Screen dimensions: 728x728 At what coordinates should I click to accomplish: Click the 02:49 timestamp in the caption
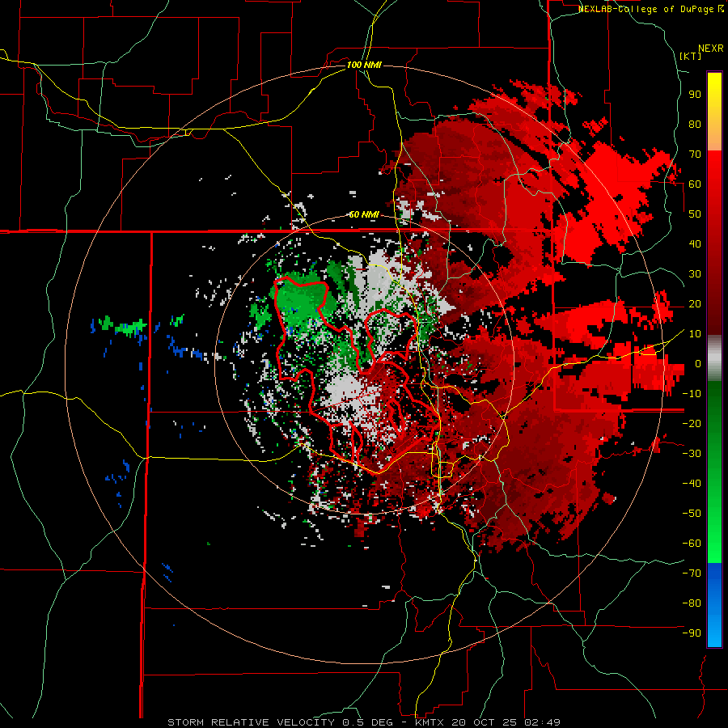pyautogui.click(x=541, y=722)
